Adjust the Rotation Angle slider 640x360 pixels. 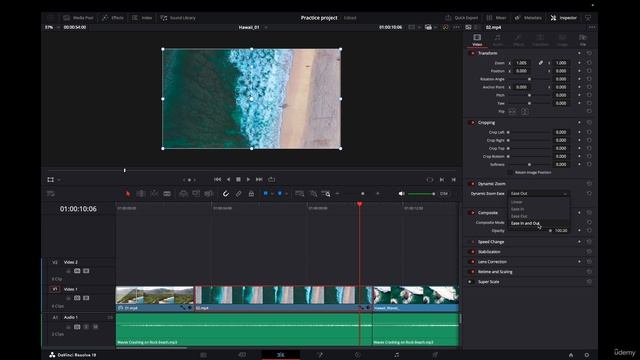pyautogui.click(x=529, y=79)
